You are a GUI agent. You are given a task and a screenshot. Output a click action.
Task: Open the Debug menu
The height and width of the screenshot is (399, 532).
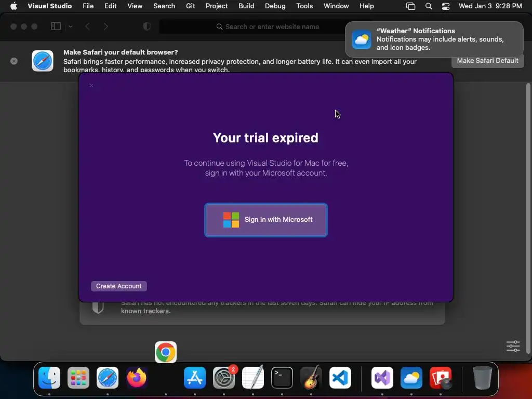pos(275,6)
